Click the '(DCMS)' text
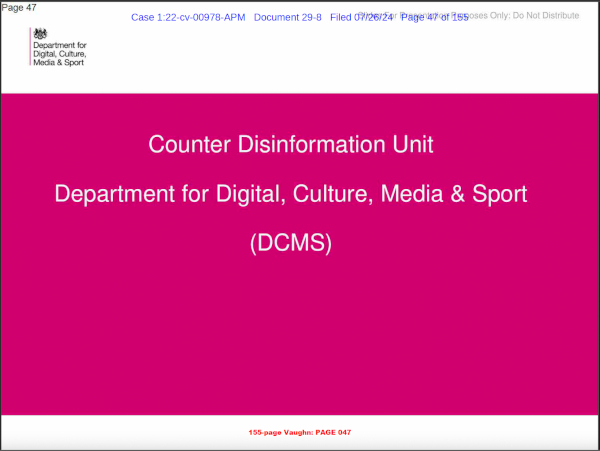The height and width of the screenshot is (451, 600). point(290,243)
